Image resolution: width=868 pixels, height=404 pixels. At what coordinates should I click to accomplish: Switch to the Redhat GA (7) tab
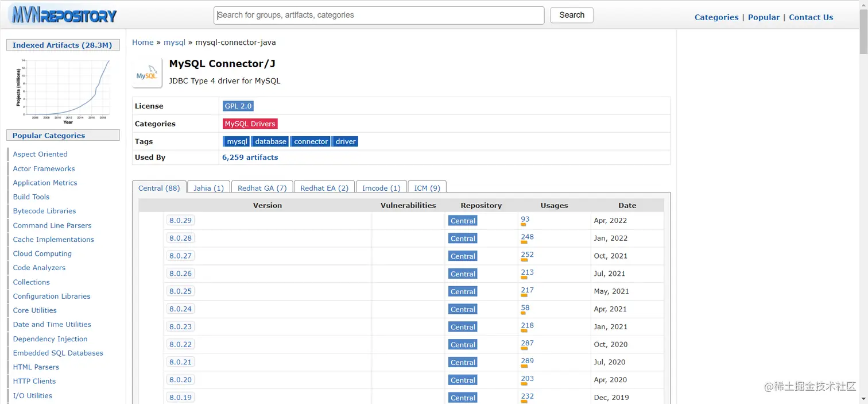(x=262, y=188)
